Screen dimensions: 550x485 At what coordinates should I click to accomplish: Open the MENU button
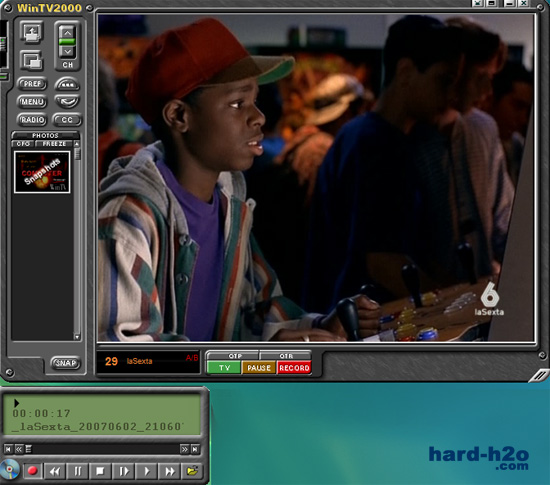pyautogui.click(x=32, y=102)
